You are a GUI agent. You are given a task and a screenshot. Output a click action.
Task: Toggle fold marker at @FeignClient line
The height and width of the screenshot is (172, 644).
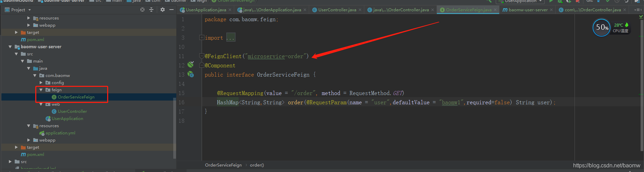pos(202,56)
